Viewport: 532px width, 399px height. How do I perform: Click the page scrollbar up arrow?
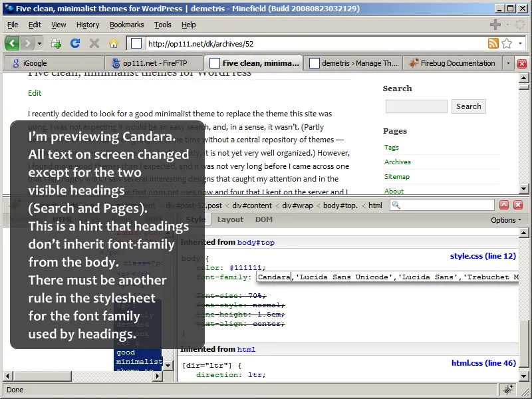(x=523, y=78)
